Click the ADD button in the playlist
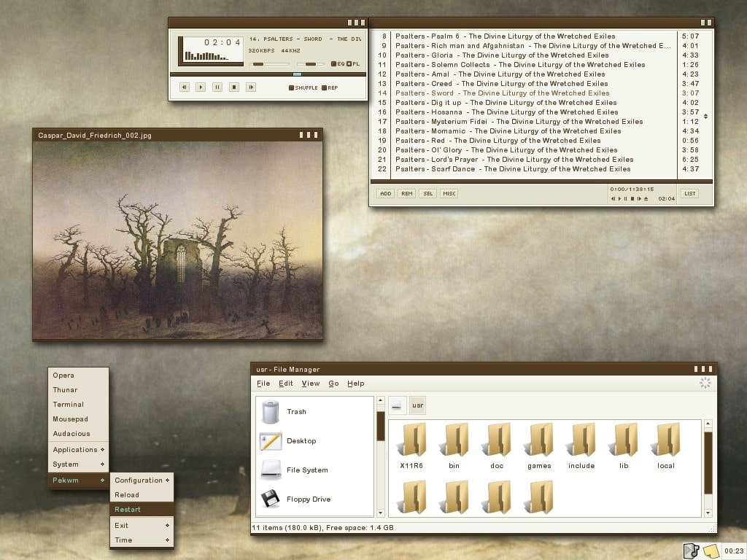The height and width of the screenshot is (560, 747). click(x=385, y=193)
